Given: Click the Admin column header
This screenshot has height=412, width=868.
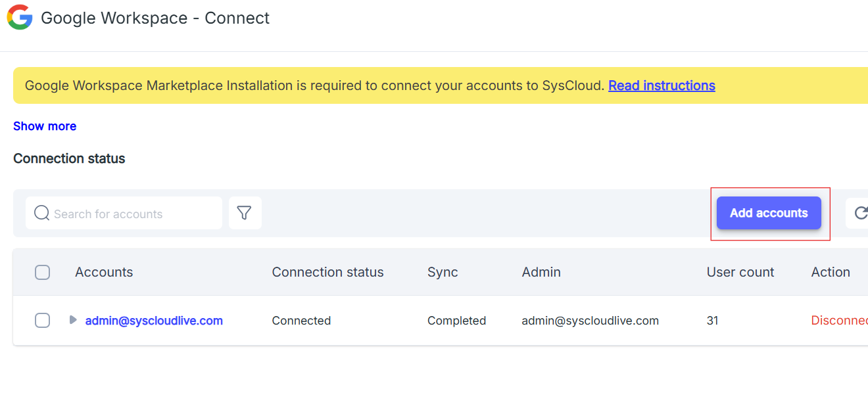Looking at the screenshot, I should [x=541, y=272].
